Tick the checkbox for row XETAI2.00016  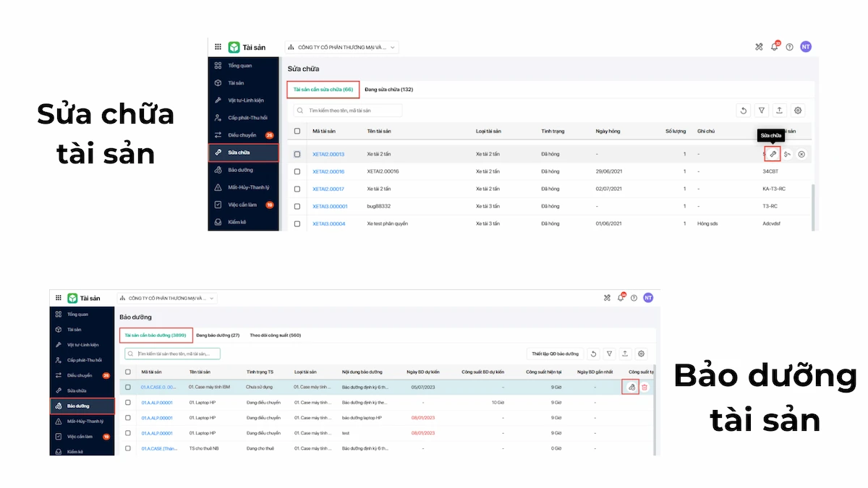tap(297, 171)
